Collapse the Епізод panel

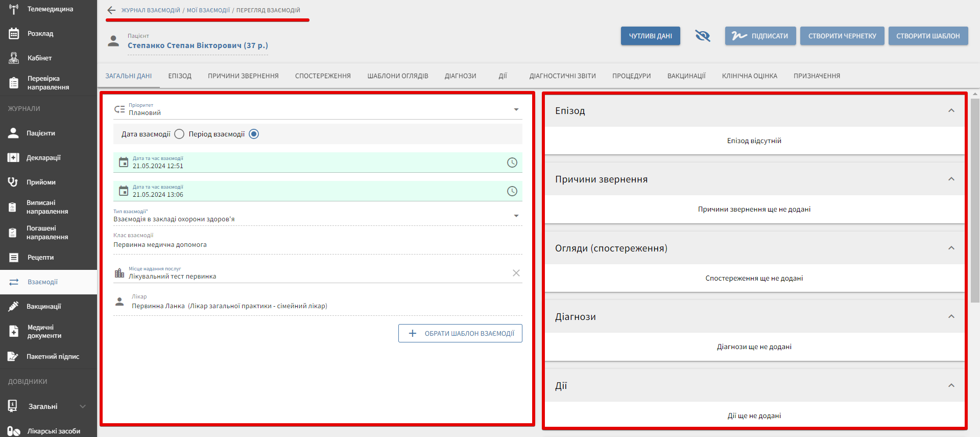pyautogui.click(x=951, y=111)
